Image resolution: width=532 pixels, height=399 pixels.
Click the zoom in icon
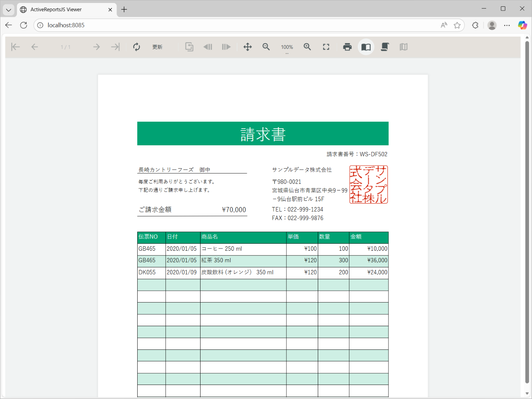(x=307, y=47)
